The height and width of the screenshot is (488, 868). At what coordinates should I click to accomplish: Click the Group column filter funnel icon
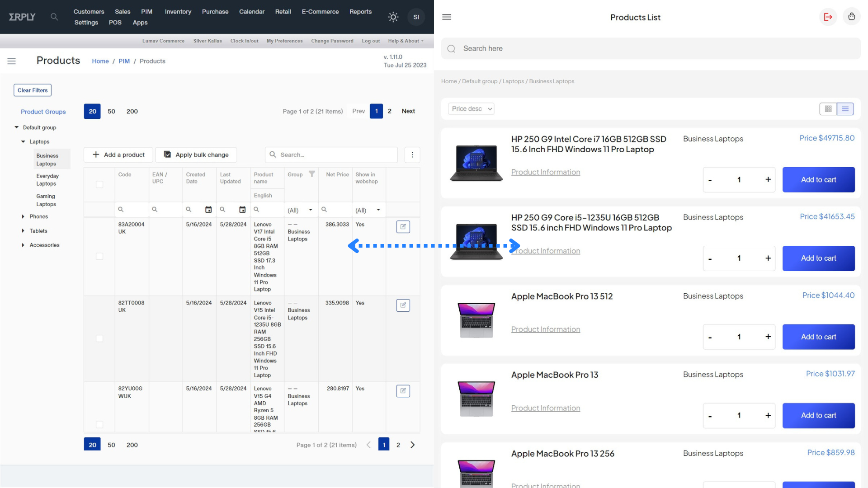[311, 174]
